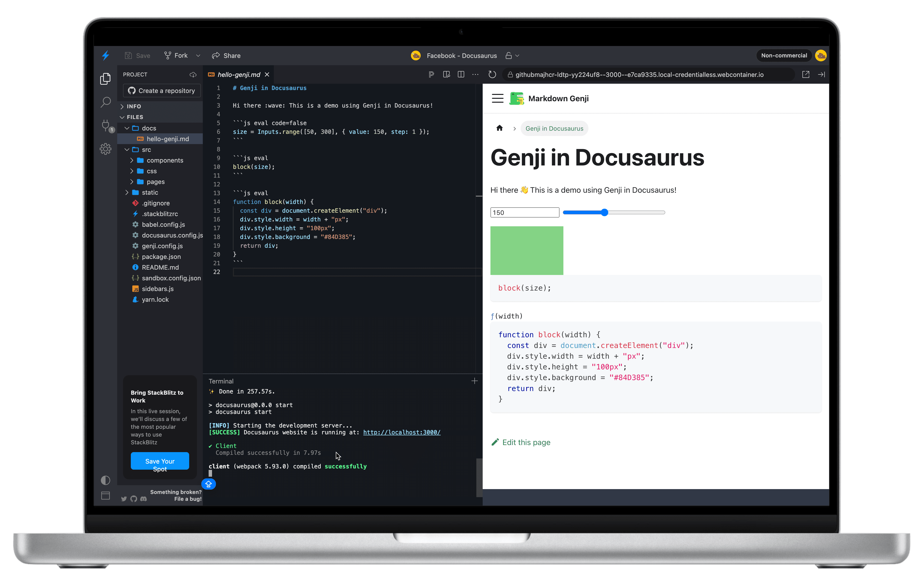Screen dimensions: 924x584
Task: Expand the css folder
Action: click(160, 171)
